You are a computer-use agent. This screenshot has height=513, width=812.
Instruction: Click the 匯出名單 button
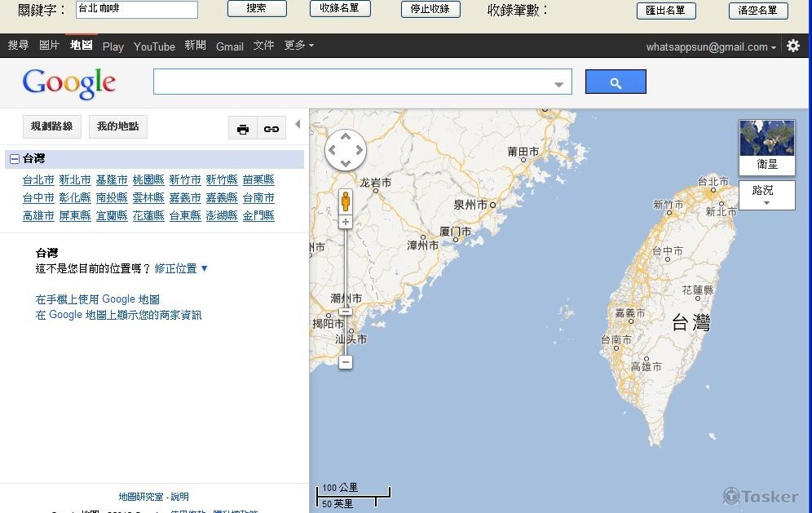point(666,11)
